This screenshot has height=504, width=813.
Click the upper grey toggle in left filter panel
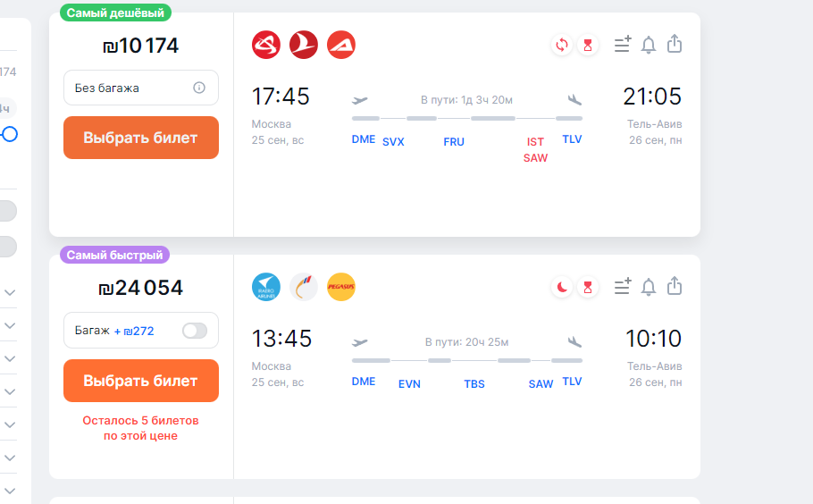[7, 211]
